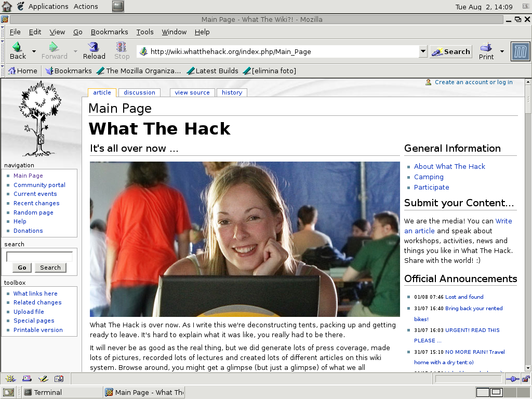Click the GNOME home icon in top panel
Screen dimensions: 532x399
[x=6, y=6]
